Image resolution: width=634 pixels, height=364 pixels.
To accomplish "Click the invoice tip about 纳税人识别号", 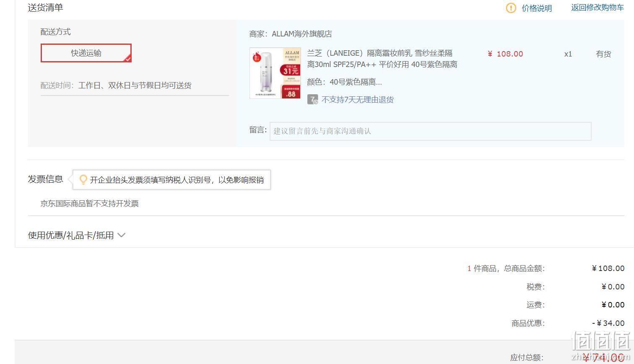I will (177, 180).
